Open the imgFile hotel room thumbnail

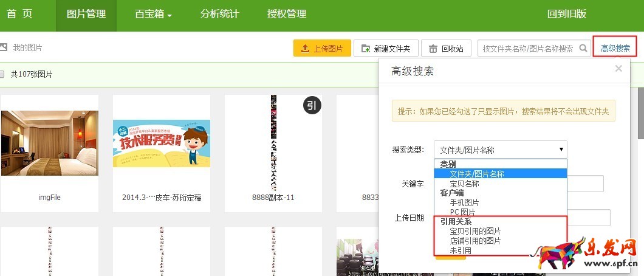pos(49,143)
